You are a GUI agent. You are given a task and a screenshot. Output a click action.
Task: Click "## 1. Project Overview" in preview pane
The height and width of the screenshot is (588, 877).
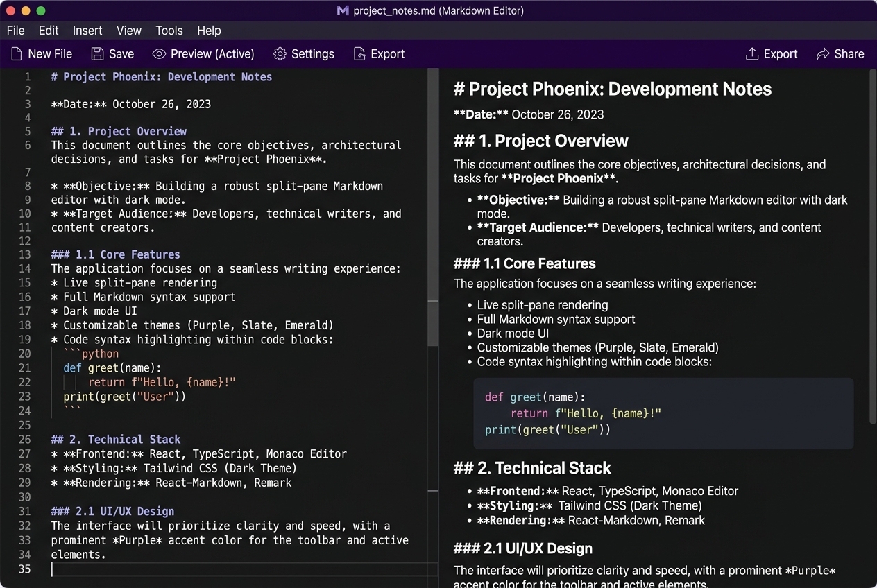point(541,141)
